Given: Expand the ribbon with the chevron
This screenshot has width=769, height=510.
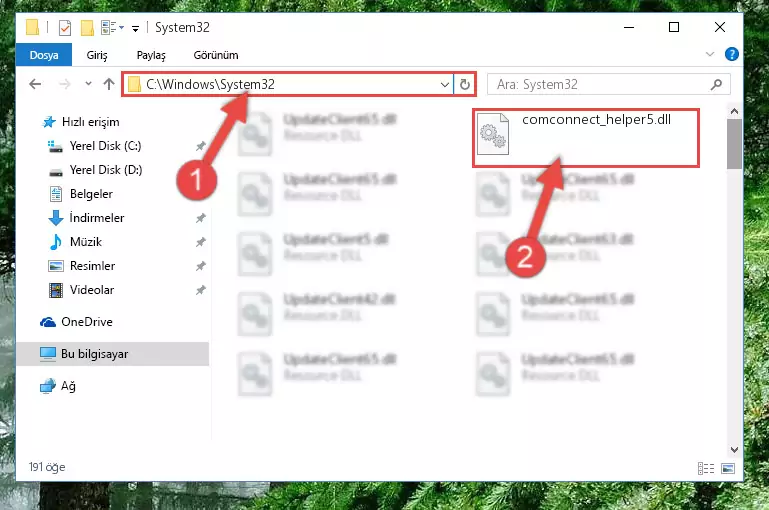Looking at the screenshot, I should 710,54.
